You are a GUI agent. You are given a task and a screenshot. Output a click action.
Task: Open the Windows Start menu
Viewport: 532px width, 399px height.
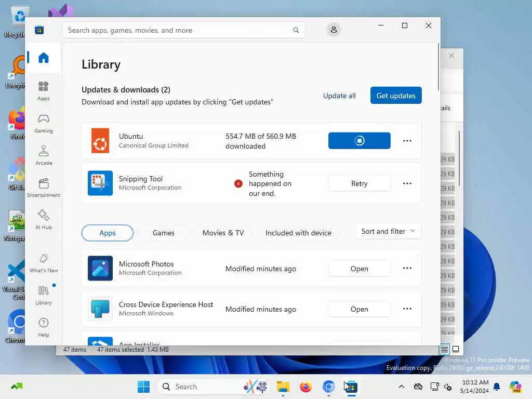pyautogui.click(x=143, y=387)
